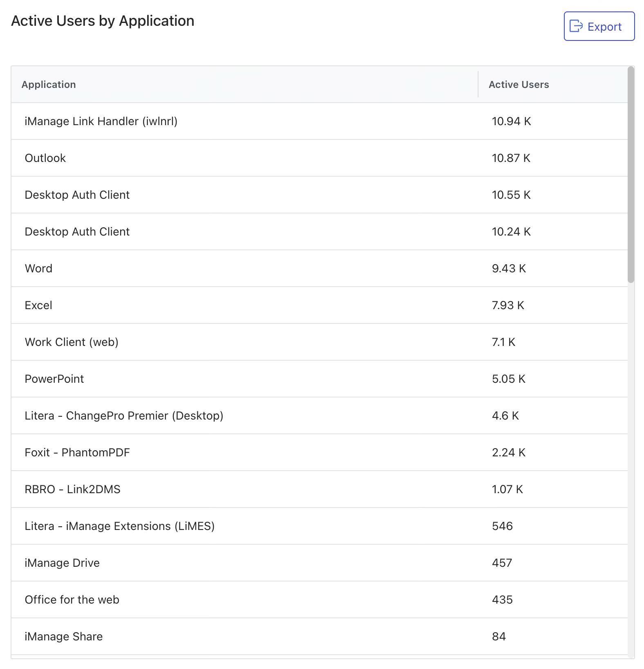644x669 pixels.
Task: Select Litera - ChangePro Premier (Desktop)
Action: click(124, 416)
